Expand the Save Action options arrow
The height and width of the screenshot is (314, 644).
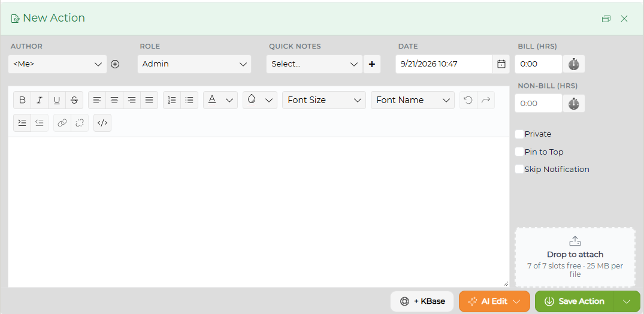[x=627, y=301]
